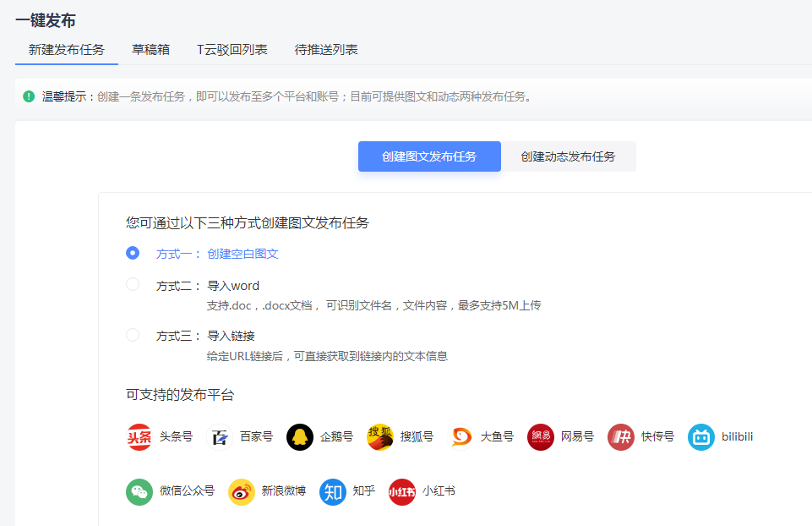812x526 pixels.
Task: Choose 方式二 导入word radio option
Action: pos(133,285)
